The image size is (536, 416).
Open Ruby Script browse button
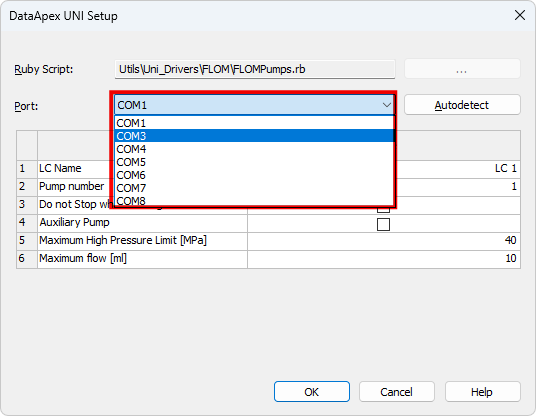462,69
